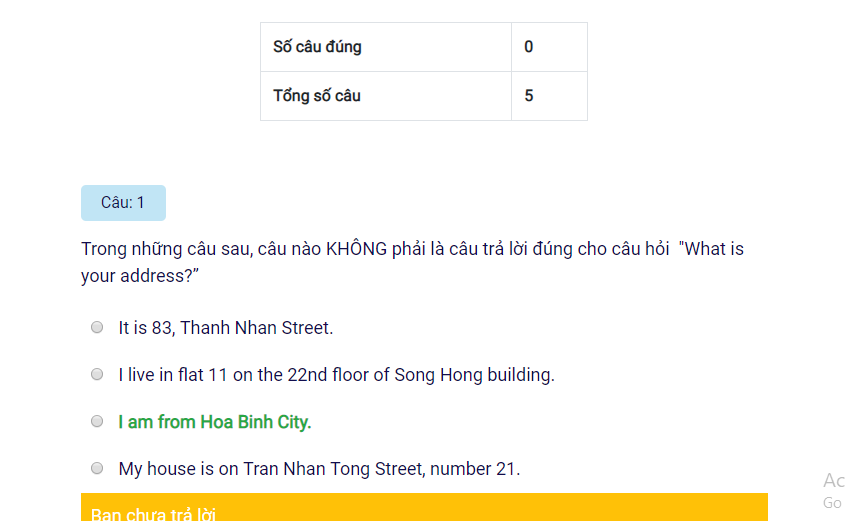Click the yellow 'Bạn chưa trả lời' banner
Image resolution: width=845 pixels, height=521 pixels.
click(424, 507)
